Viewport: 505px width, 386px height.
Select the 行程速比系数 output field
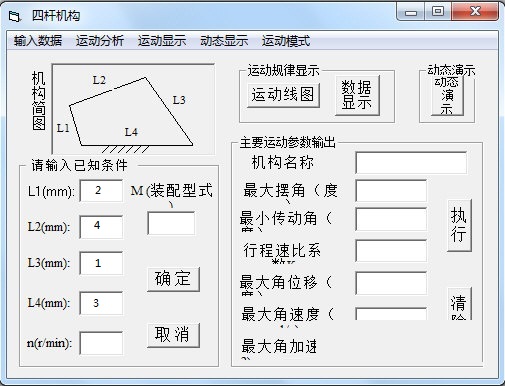point(391,251)
